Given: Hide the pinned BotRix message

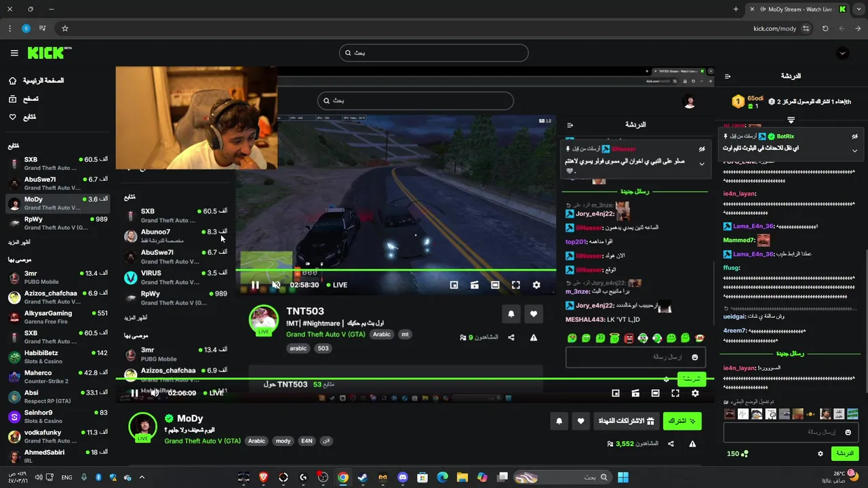Looking at the screenshot, I should [854, 136].
